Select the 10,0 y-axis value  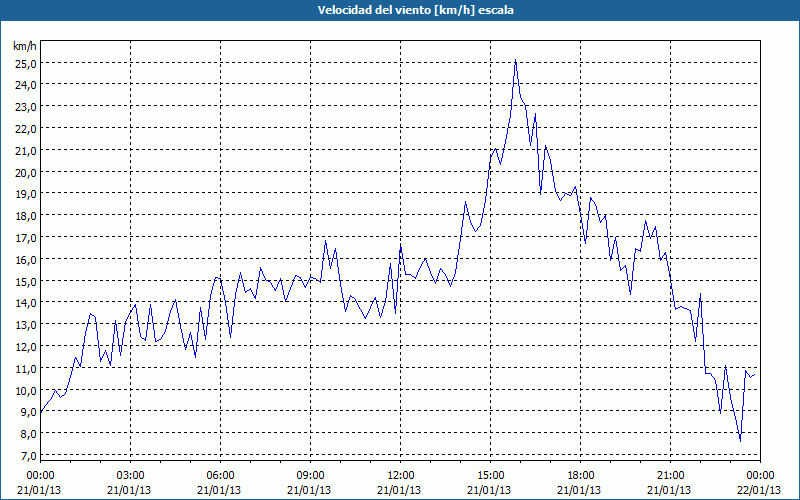27,391
